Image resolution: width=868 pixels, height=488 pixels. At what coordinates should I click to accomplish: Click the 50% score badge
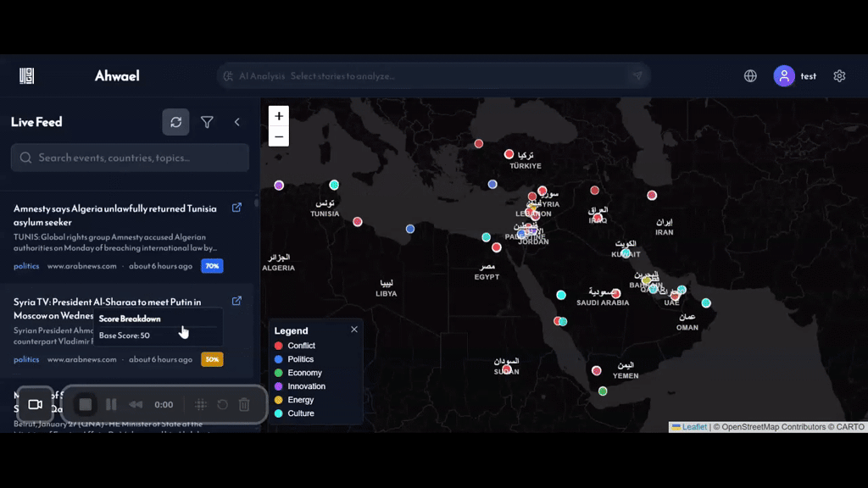[212, 359]
